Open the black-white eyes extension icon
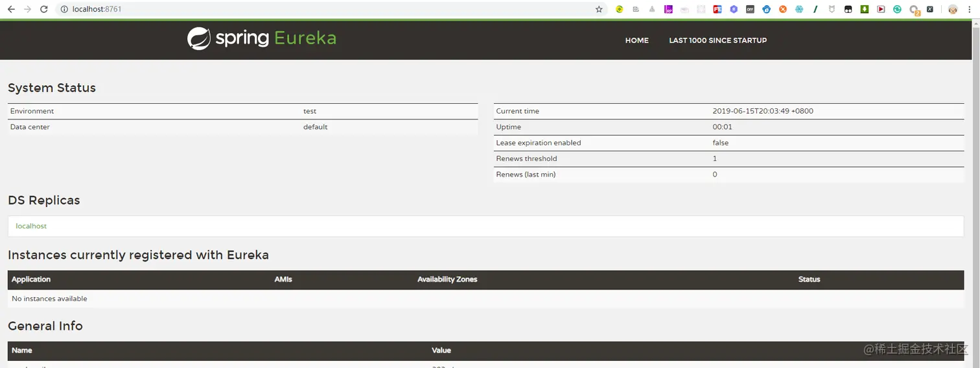The height and width of the screenshot is (368, 980). click(848, 9)
